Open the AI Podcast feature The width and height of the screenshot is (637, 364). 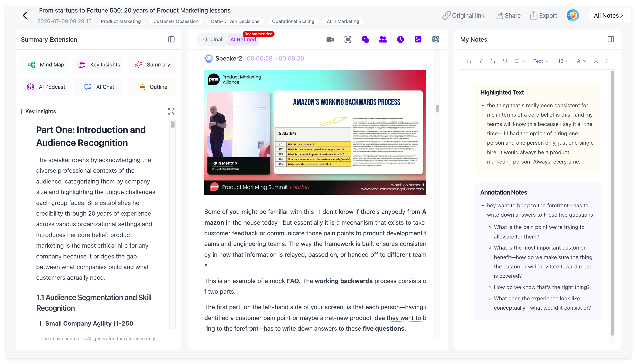point(45,87)
